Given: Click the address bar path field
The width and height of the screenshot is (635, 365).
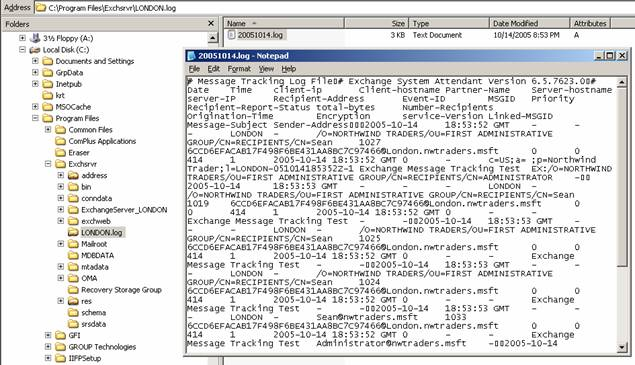Looking at the screenshot, I should coord(335,8).
